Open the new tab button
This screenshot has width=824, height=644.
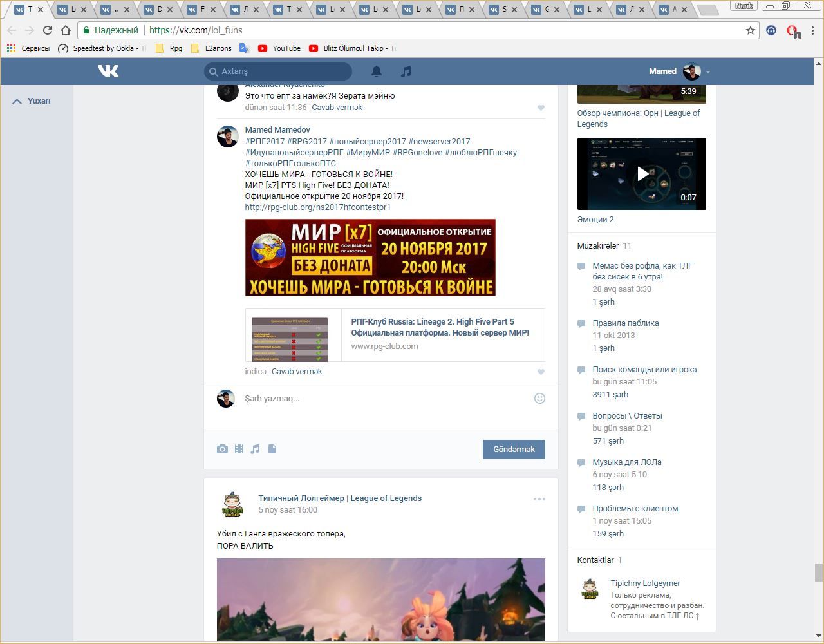tap(708, 10)
